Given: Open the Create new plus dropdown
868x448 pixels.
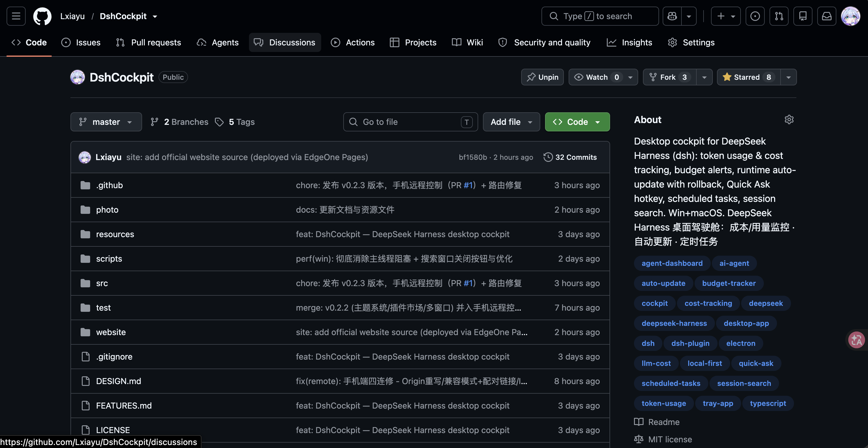Looking at the screenshot, I should coord(725,16).
